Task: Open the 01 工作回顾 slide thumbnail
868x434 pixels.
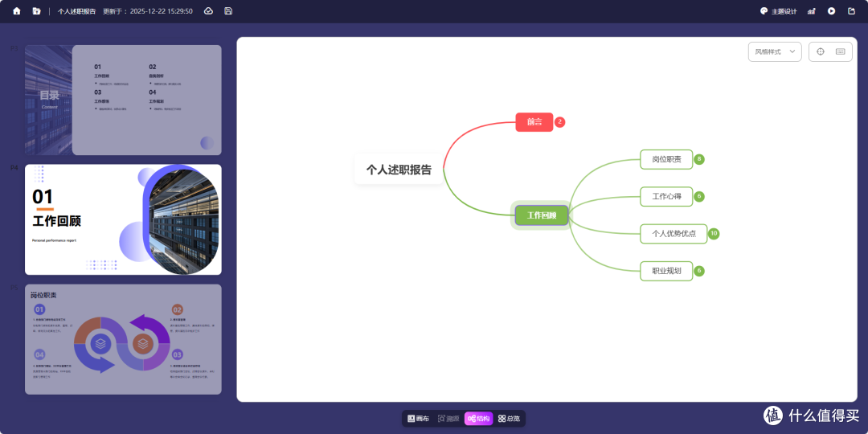Action: coord(123,219)
